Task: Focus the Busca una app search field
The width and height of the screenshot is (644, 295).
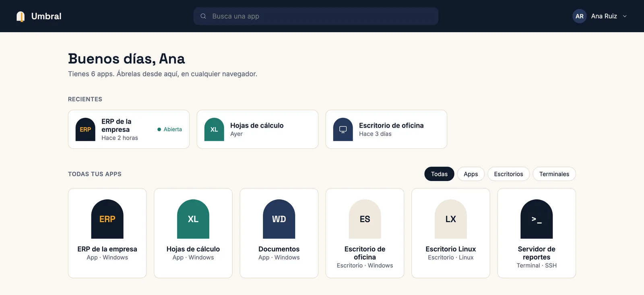Action: (316, 16)
